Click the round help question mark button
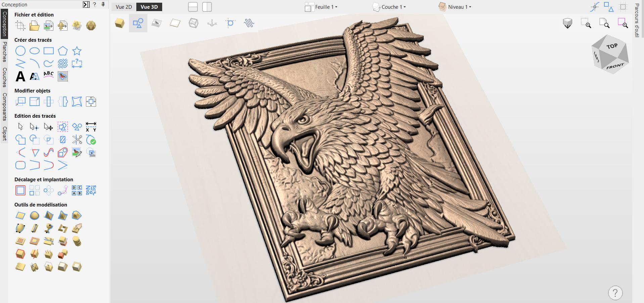This screenshot has width=644, height=303. (615, 293)
